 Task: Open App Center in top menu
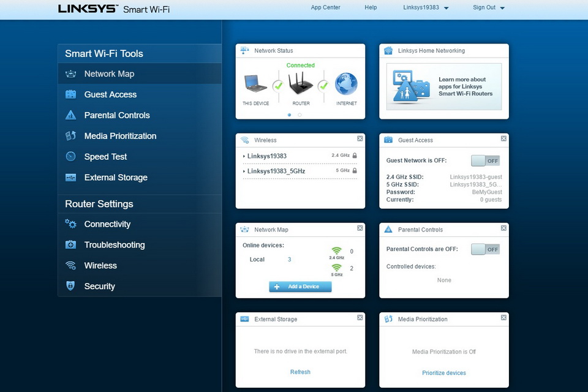pos(325,7)
